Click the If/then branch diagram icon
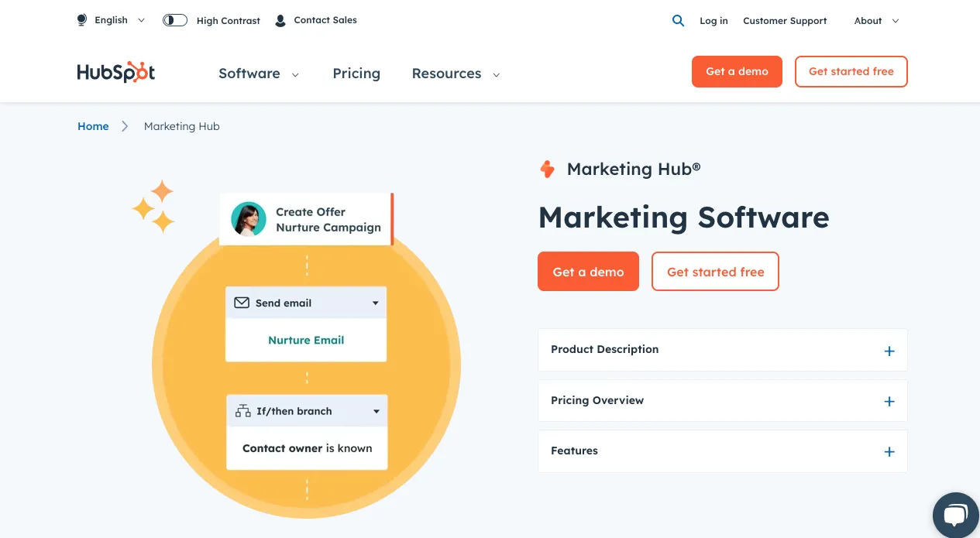Viewport: 980px width, 538px height. (243, 411)
